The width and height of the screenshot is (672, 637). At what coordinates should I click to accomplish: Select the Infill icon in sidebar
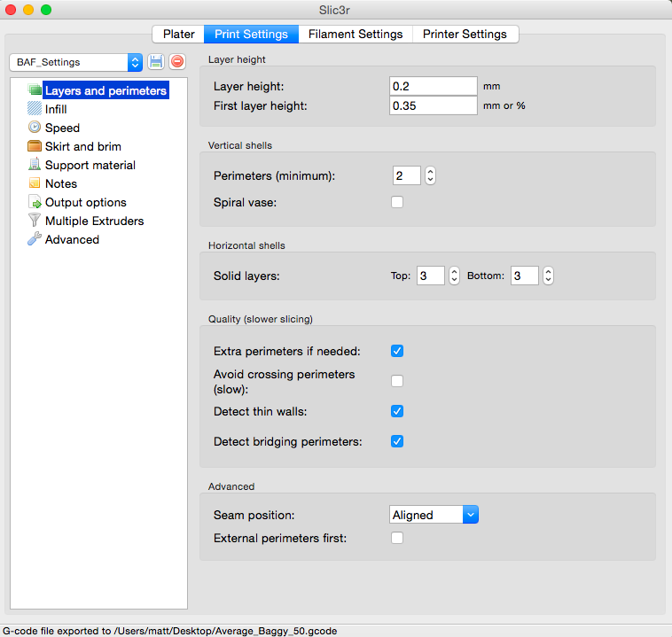[x=35, y=109]
